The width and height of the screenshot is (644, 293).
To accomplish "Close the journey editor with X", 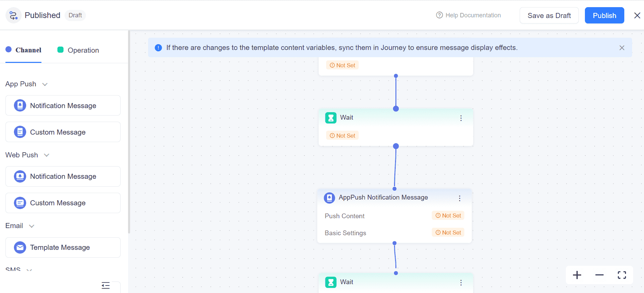I will 637,15.
